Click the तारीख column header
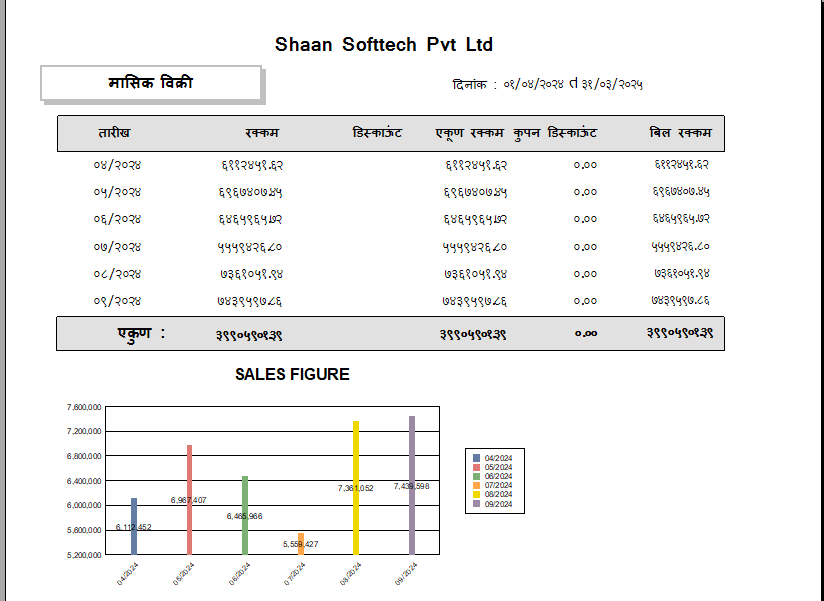This screenshot has width=824, height=601. coord(114,133)
